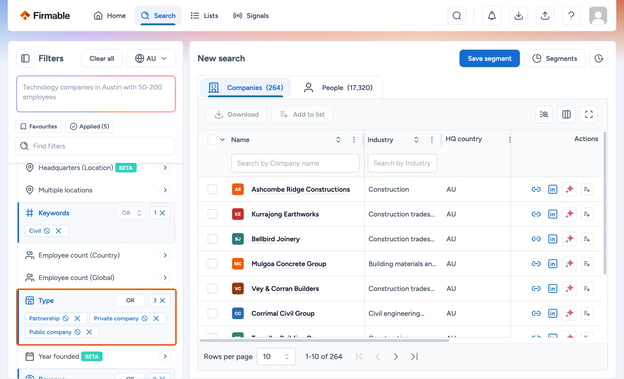Image resolution: width=624 pixels, height=379 pixels.
Task: Open website link for Vey & Corran Builders
Action: click(x=536, y=288)
